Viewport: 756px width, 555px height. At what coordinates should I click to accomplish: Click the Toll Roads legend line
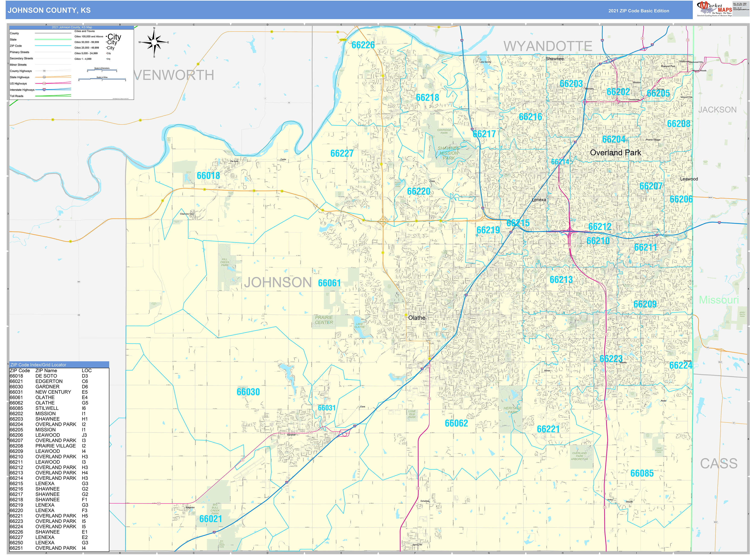pos(53,96)
